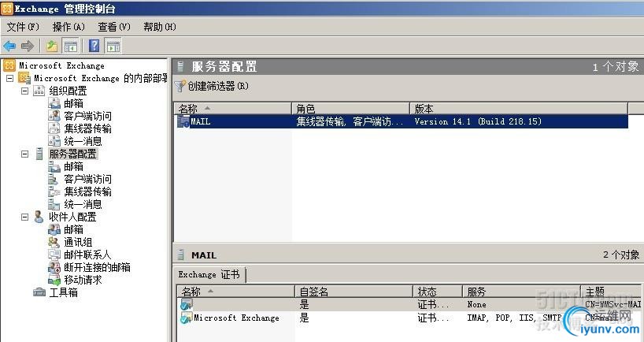Sort servers by 名称 column header
This screenshot has width=644, height=342.
233,109
